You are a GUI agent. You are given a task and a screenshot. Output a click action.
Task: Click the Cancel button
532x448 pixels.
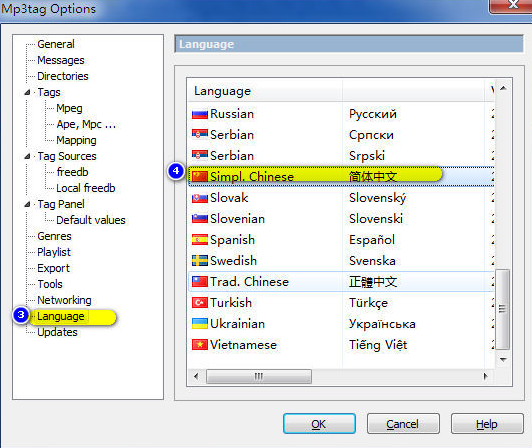coord(403,424)
